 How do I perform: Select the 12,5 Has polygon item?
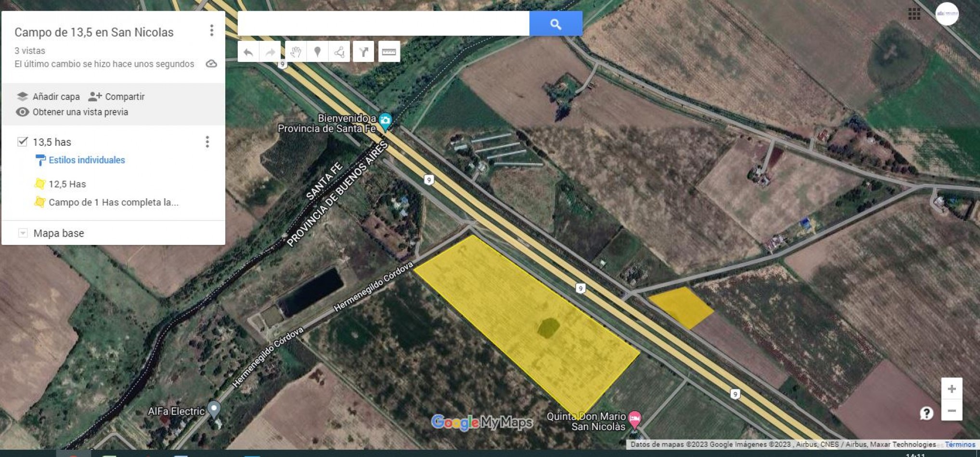coord(68,184)
